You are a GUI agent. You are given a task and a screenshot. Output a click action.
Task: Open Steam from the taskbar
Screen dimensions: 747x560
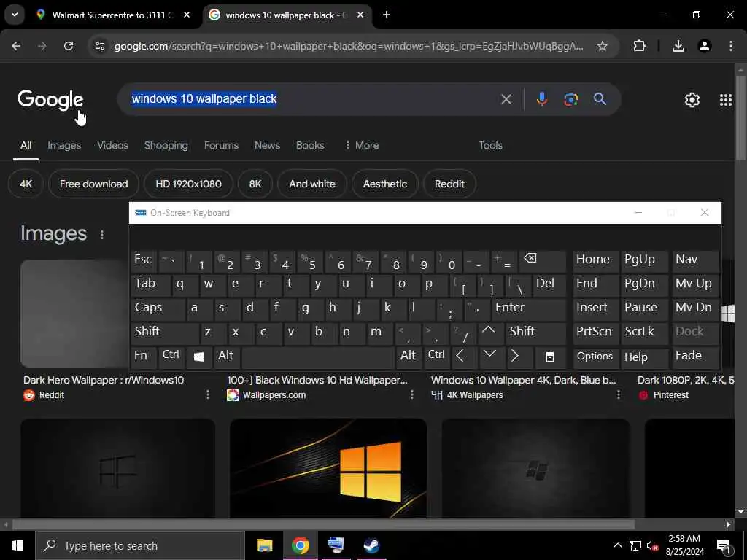371,545
